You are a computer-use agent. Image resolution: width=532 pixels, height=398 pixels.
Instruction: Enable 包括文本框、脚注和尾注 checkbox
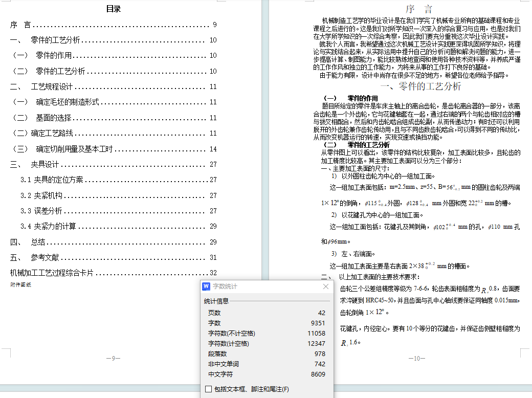click(209, 389)
